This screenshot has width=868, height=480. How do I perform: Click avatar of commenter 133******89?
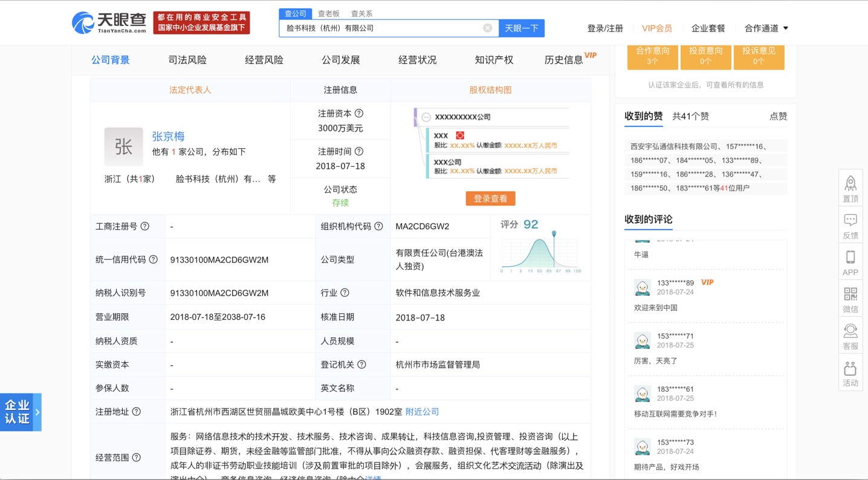click(x=642, y=287)
